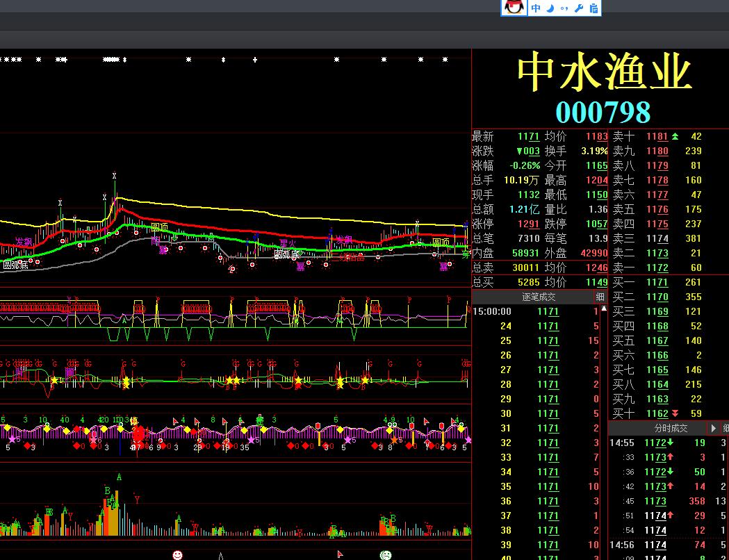The image size is (729, 560).
Task: Select the 14:56 minute trade row
Action: (x=669, y=545)
